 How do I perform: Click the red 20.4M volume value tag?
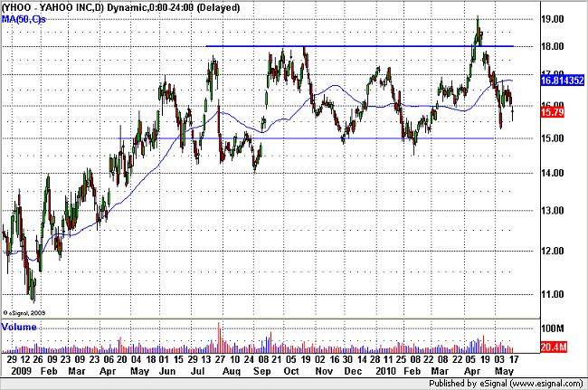coord(553,347)
